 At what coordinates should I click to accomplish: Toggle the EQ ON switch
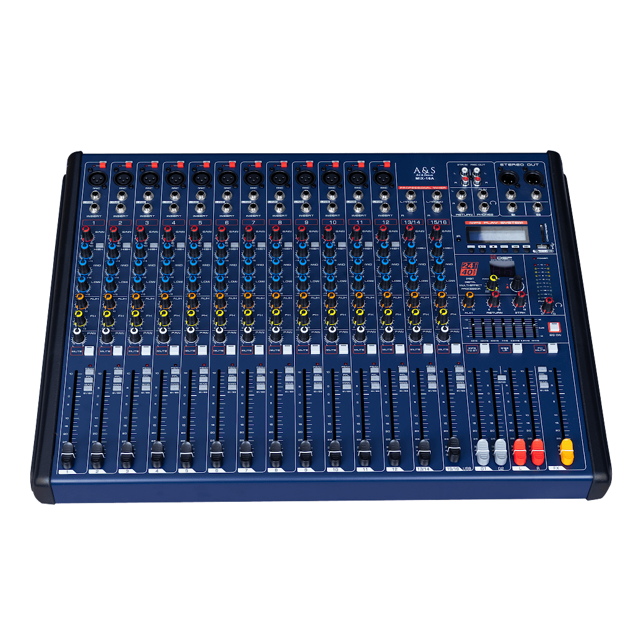(554, 328)
